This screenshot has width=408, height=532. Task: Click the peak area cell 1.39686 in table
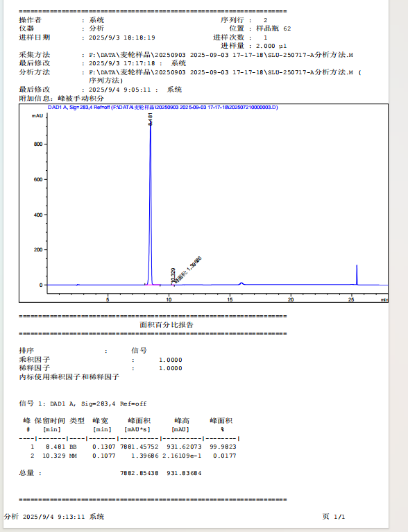(x=145, y=456)
